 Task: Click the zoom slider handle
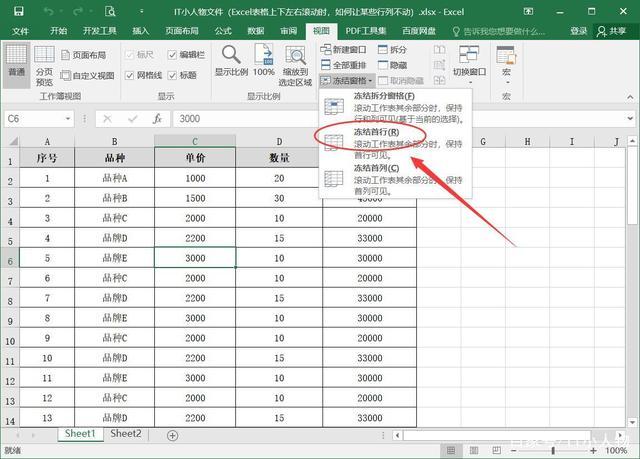coord(553,450)
